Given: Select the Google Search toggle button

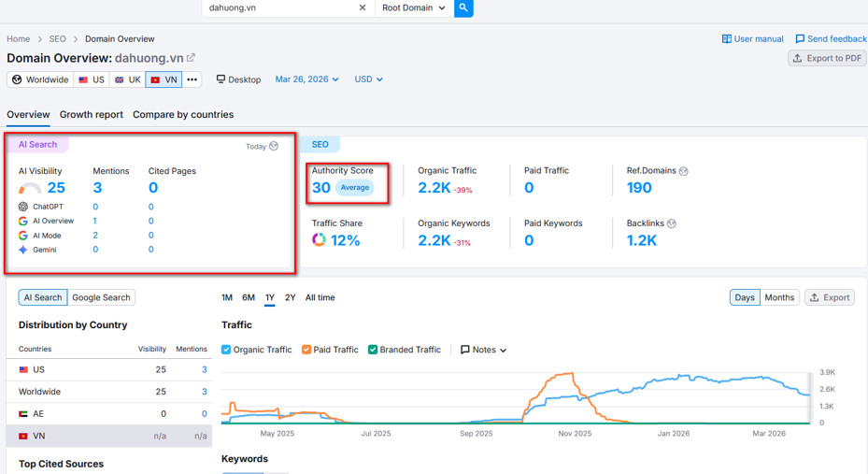Looking at the screenshot, I should click(102, 297).
